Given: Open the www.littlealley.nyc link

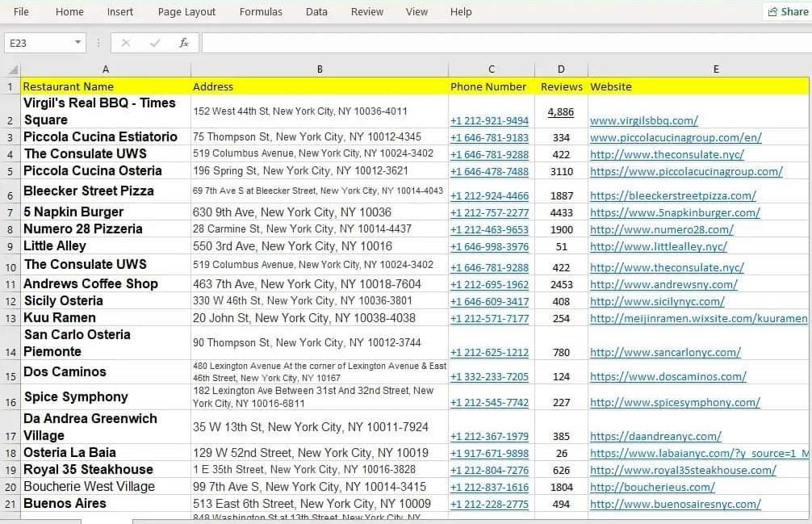Looking at the screenshot, I should click(x=658, y=247).
